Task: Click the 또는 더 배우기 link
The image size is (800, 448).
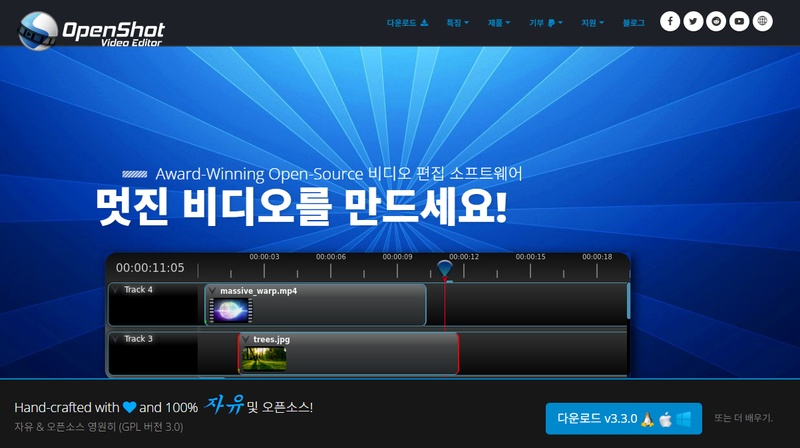Action: [x=743, y=418]
